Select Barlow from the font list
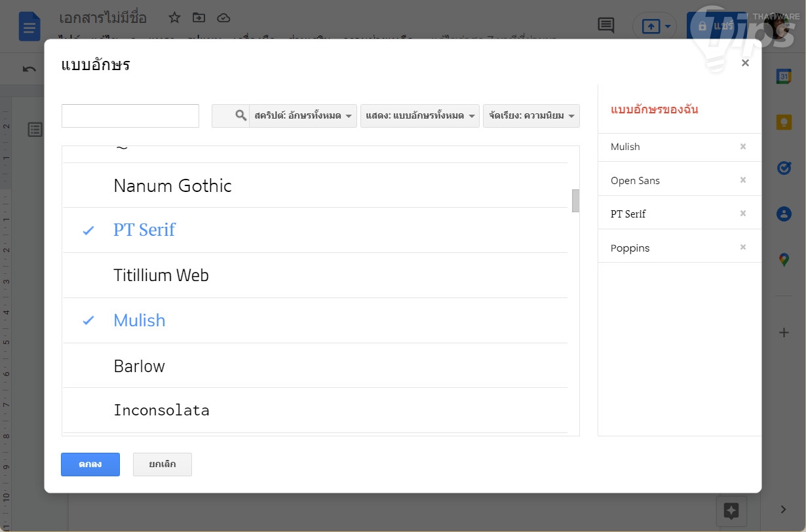Image resolution: width=806 pixels, height=532 pixels. tap(139, 366)
